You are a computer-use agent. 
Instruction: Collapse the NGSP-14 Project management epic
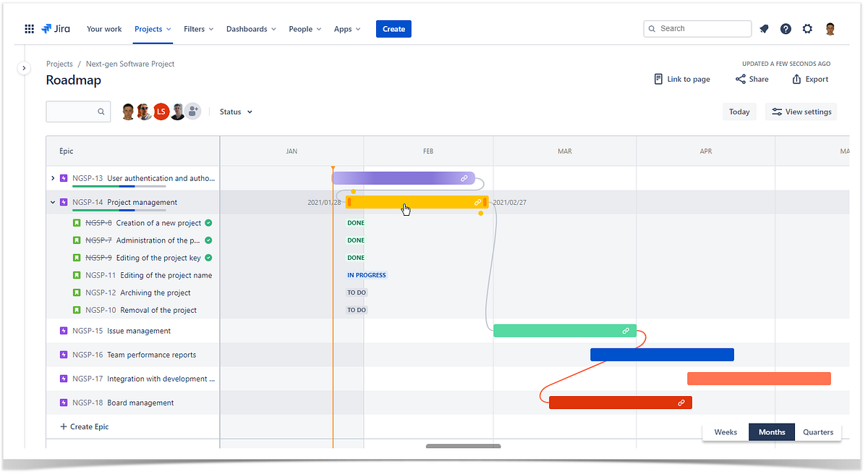51,202
